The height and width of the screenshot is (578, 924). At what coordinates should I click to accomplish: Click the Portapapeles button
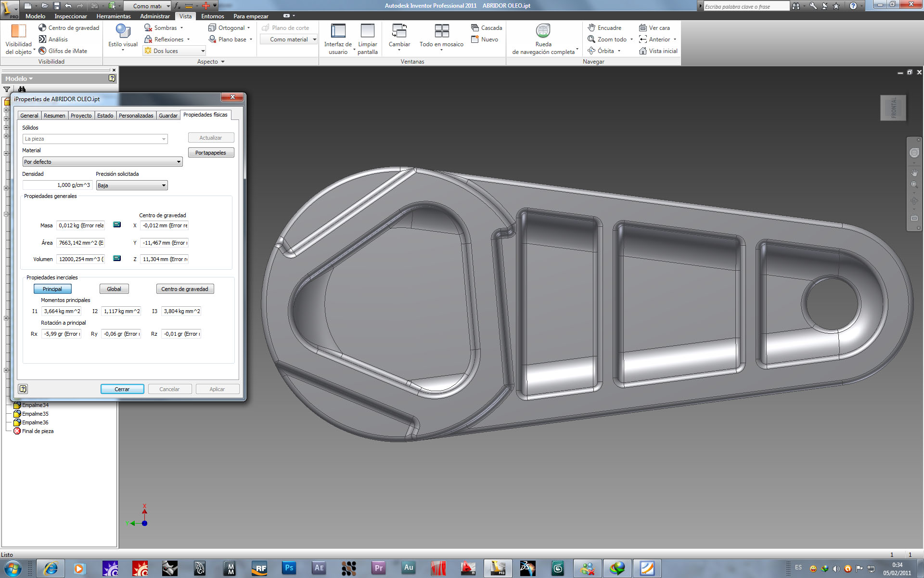[x=211, y=153]
